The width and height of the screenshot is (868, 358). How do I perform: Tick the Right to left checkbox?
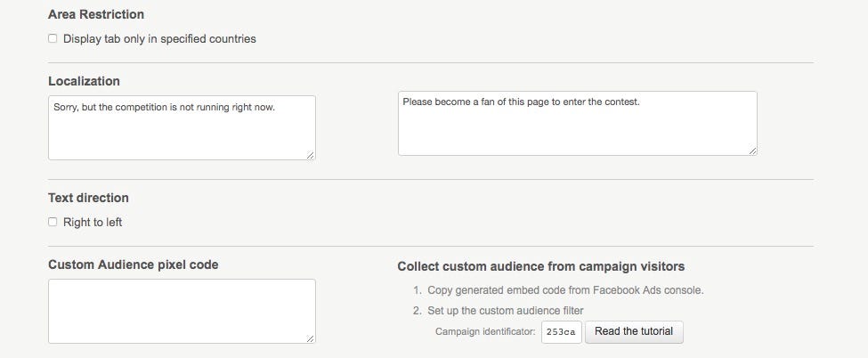point(53,223)
